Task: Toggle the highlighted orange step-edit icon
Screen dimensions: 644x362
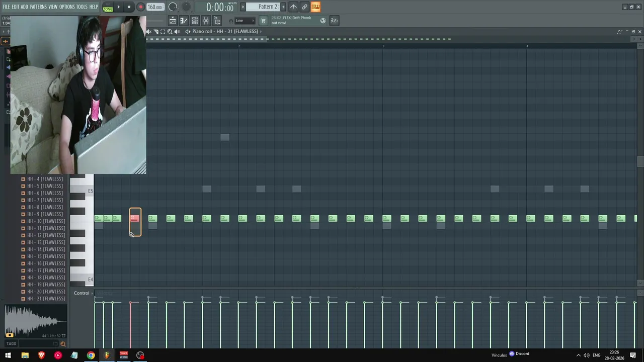Action: 315,7
